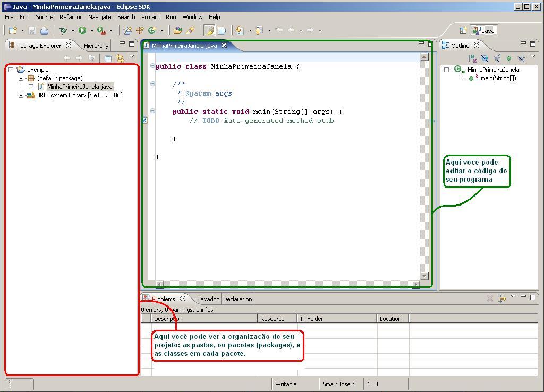The width and height of the screenshot is (544, 392).
Task: Click the editor vertical scrollbar up arrow
Action: point(424,56)
